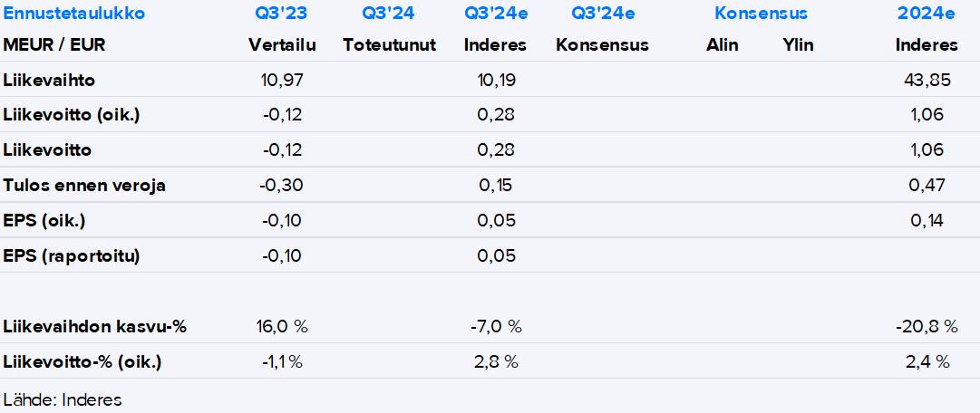
Task: Select the Liikevoitto-% (oik.) row label
Action: 82,362
